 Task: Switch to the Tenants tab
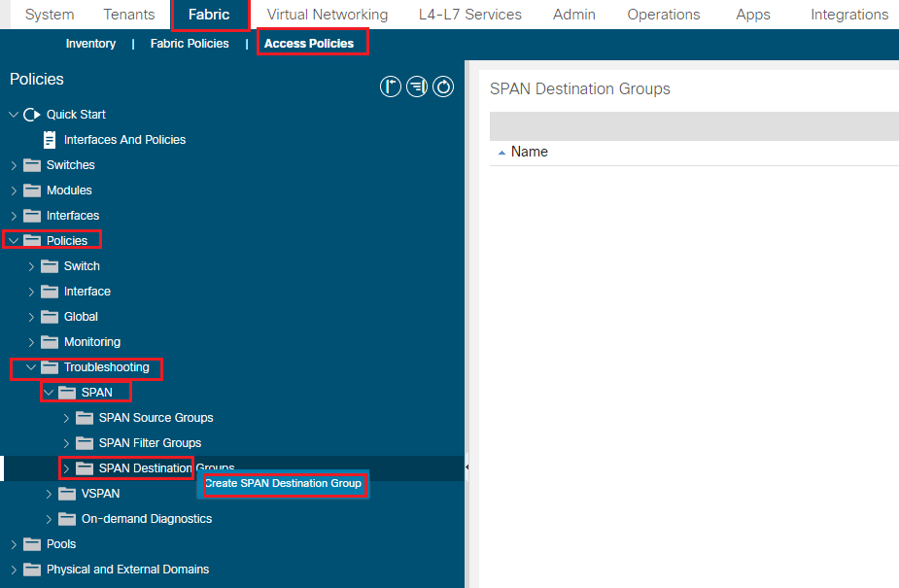click(129, 15)
